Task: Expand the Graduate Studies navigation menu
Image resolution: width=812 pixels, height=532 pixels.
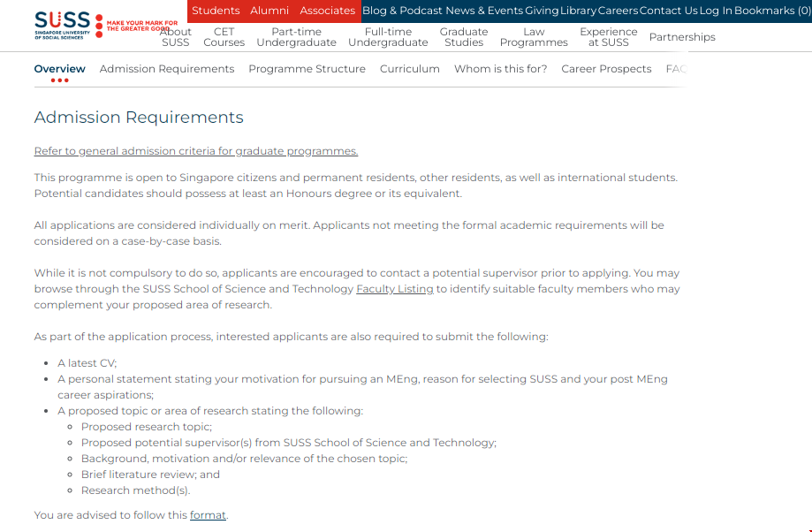Action: (463, 37)
